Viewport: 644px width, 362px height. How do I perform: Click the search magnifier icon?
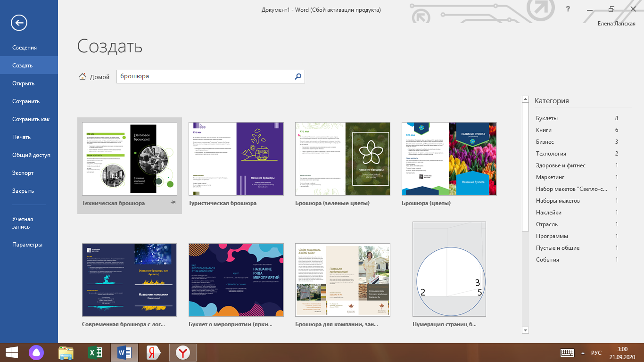pyautogui.click(x=297, y=76)
